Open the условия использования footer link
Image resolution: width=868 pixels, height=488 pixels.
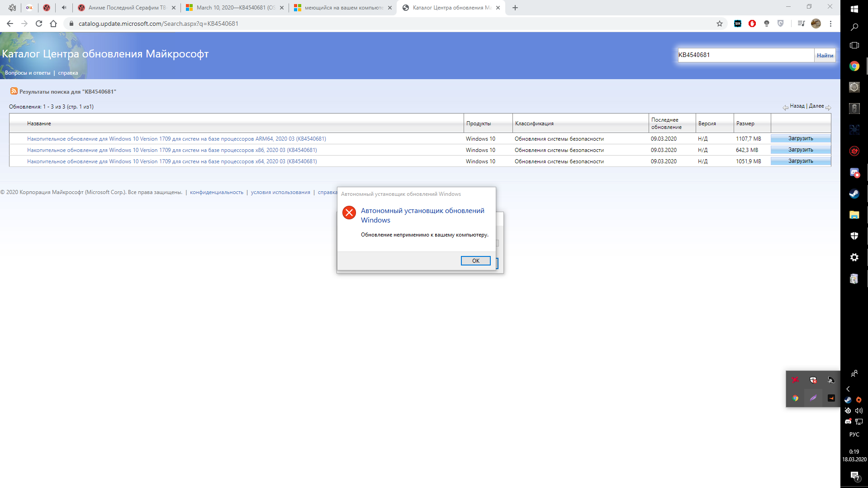pyautogui.click(x=280, y=192)
